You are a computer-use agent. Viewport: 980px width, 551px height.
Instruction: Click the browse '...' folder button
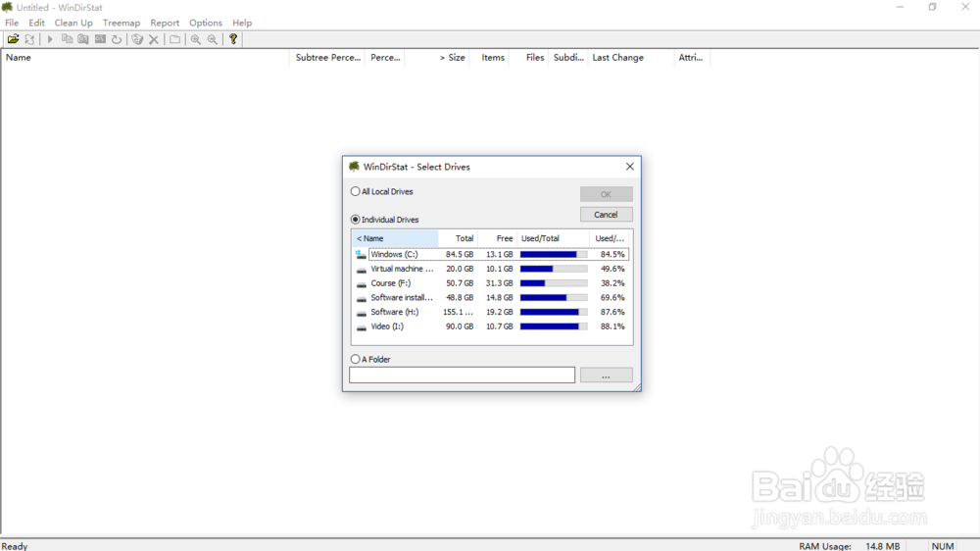point(607,376)
